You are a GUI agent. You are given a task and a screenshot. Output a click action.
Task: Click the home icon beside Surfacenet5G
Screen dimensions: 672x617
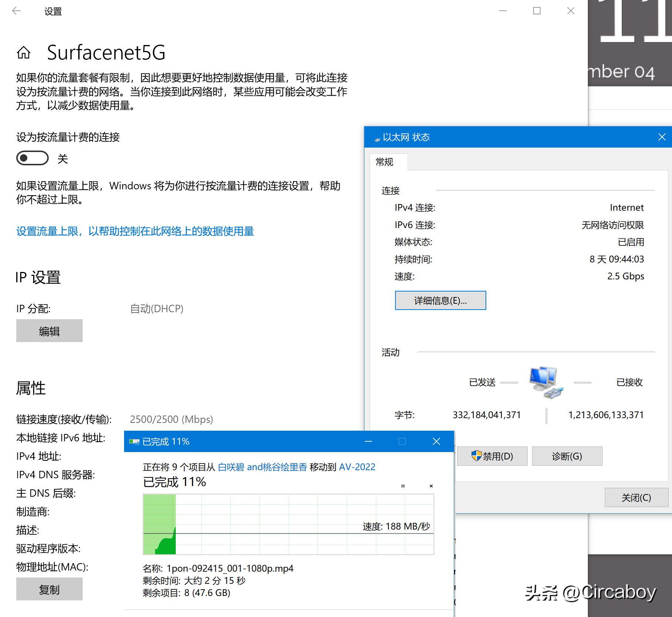(x=24, y=53)
